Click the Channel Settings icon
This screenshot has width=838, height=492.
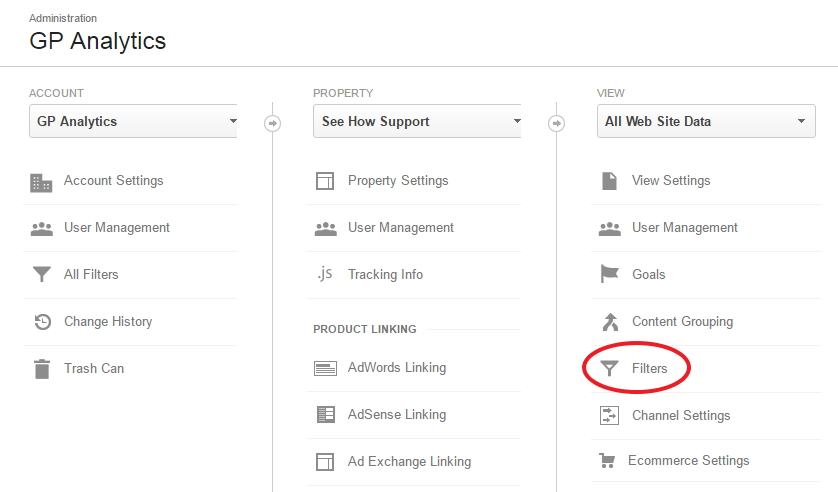609,415
